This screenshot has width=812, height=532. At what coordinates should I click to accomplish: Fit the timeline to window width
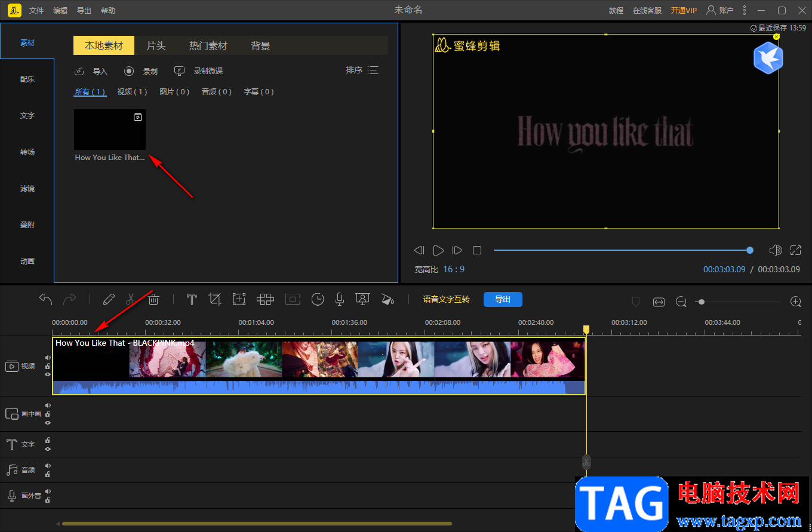click(659, 302)
